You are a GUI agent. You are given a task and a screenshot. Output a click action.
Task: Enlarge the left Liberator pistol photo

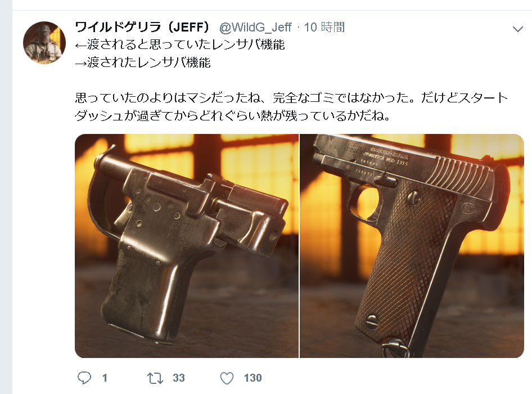(187, 246)
